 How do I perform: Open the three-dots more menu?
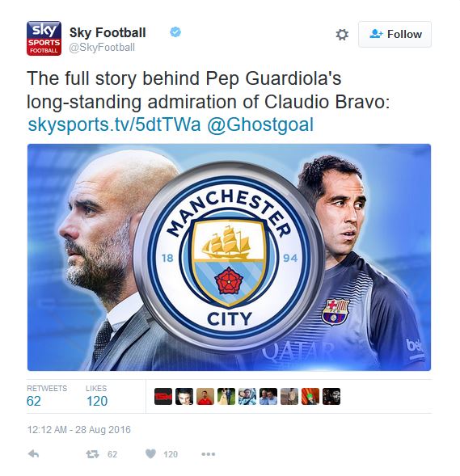pos(209,454)
